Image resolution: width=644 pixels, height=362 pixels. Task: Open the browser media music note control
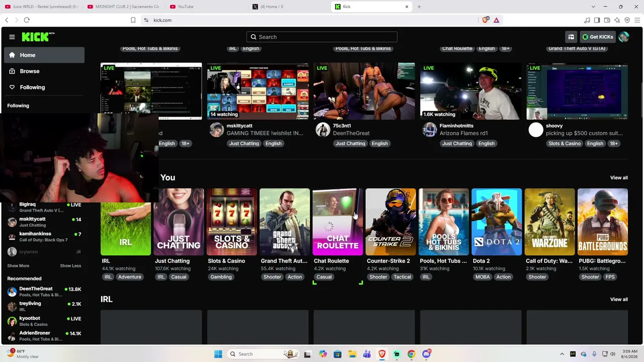point(587,20)
